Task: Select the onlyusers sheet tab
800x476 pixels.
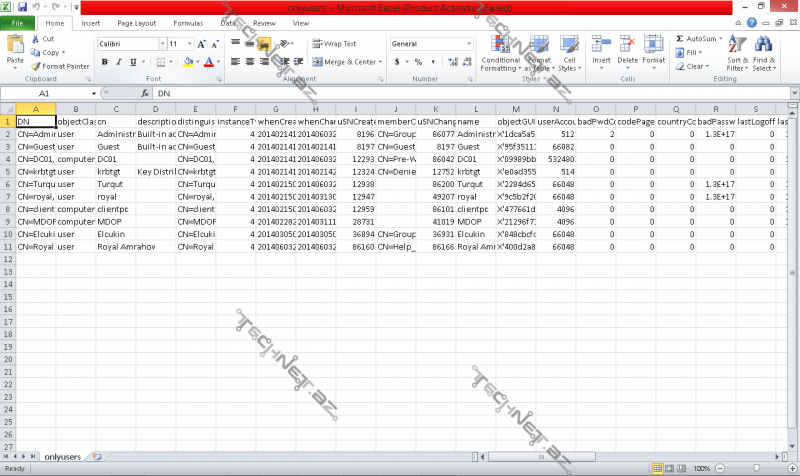Action: tap(63, 456)
